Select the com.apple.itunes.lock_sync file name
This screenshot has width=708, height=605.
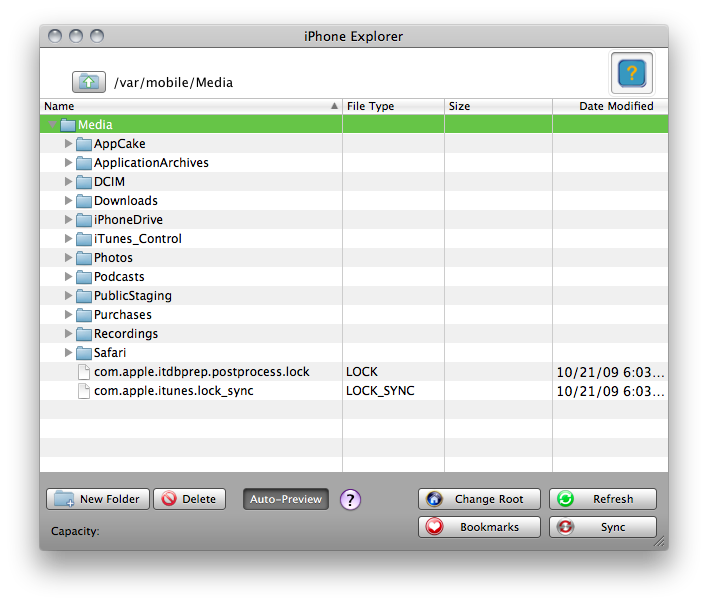click(x=173, y=391)
